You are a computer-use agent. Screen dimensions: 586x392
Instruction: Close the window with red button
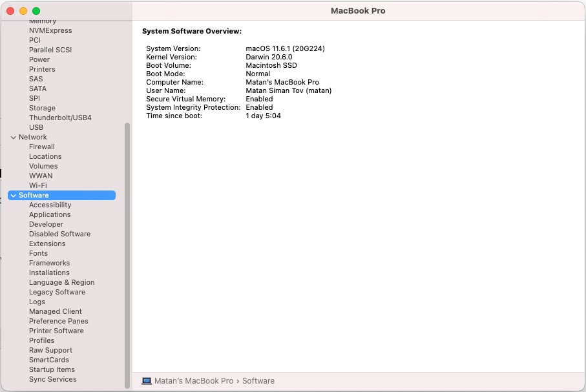(10, 11)
